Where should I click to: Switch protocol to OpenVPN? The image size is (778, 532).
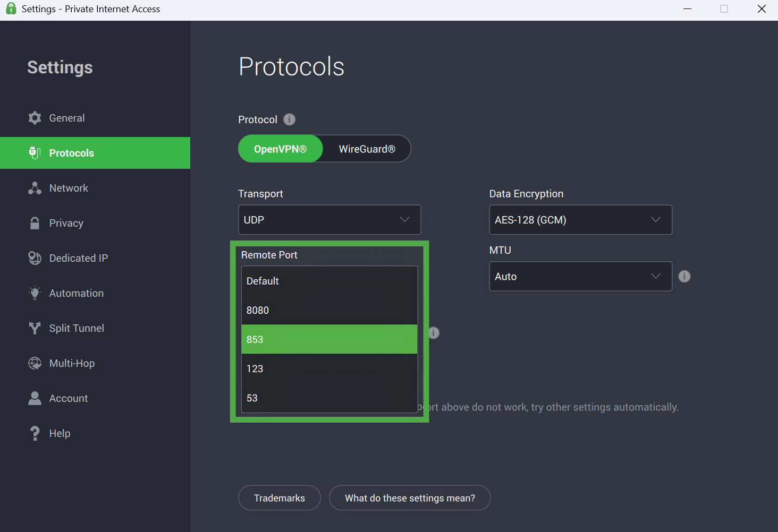click(280, 149)
